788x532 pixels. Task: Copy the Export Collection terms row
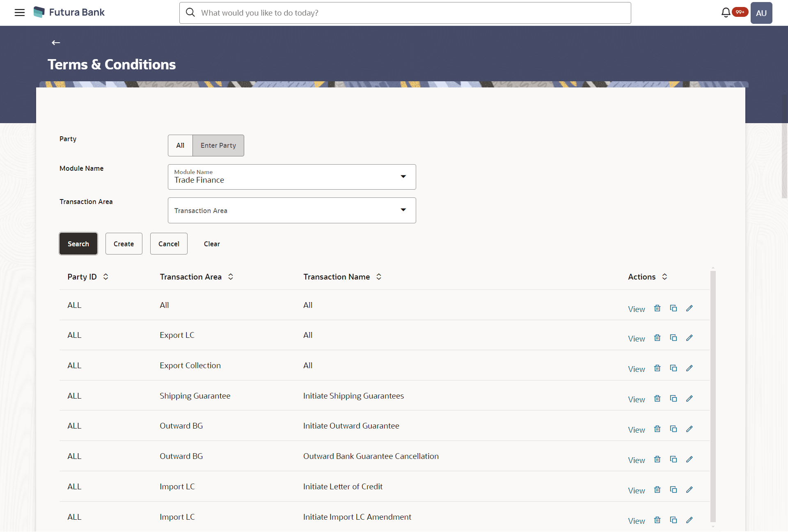pyautogui.click(x=673, y=368)
